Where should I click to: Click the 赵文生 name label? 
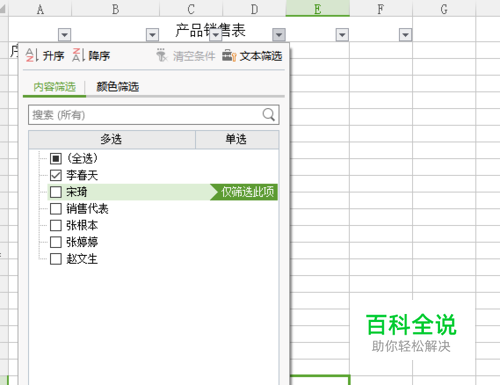point(82,259)
